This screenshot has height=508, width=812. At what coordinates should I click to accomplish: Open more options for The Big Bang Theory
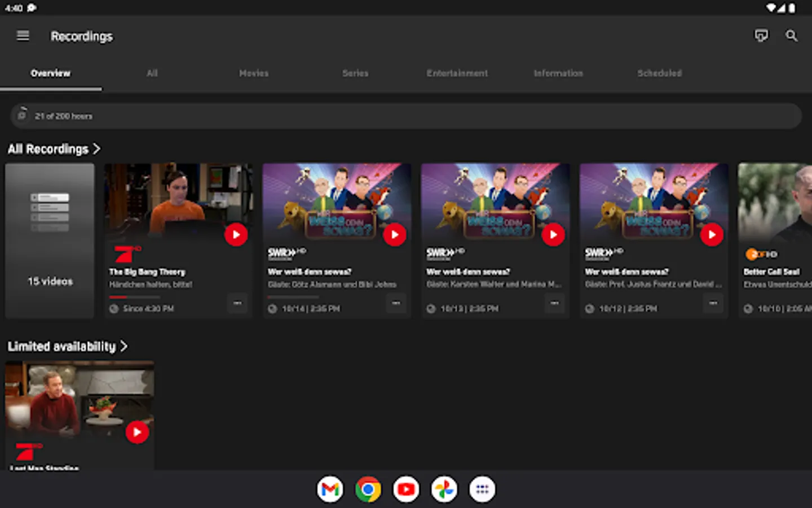pos(237,304)
